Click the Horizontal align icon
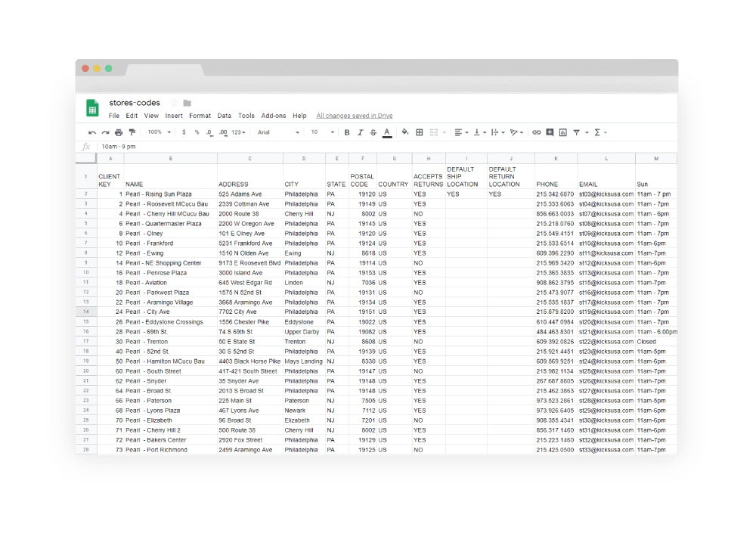 click(459, 132)
